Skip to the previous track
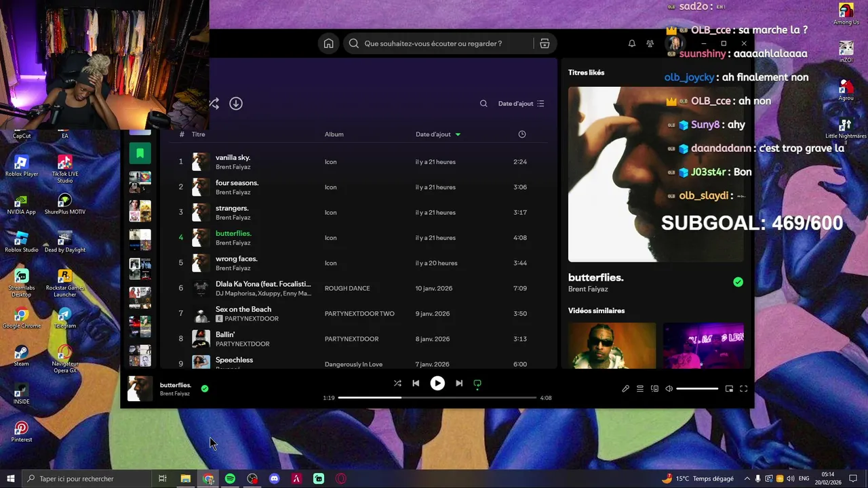Screen dimensions: 868x488 pyautogui.click(x=416, y=383)
